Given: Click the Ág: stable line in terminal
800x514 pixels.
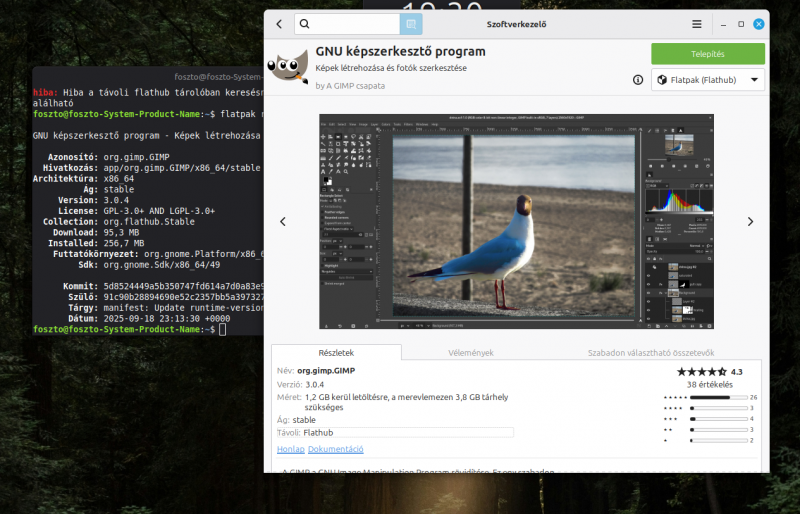Looking at the screenshot, I should [x=109, y=189].
